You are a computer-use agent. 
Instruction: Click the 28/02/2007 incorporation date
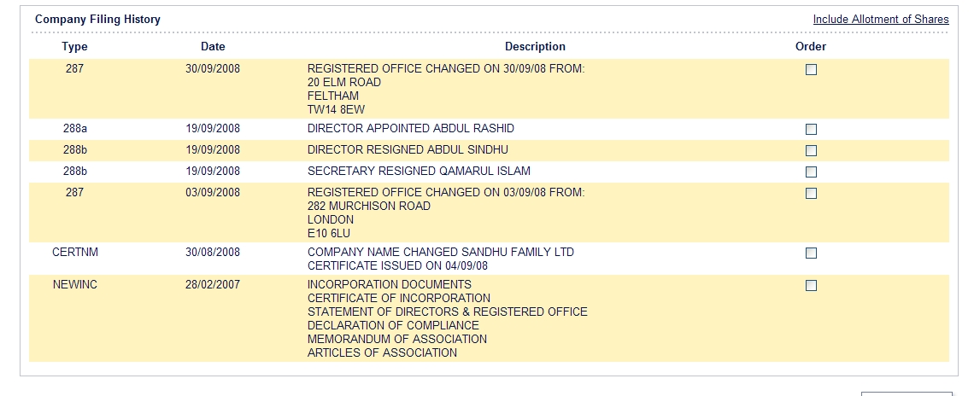[x=213, y=285]
